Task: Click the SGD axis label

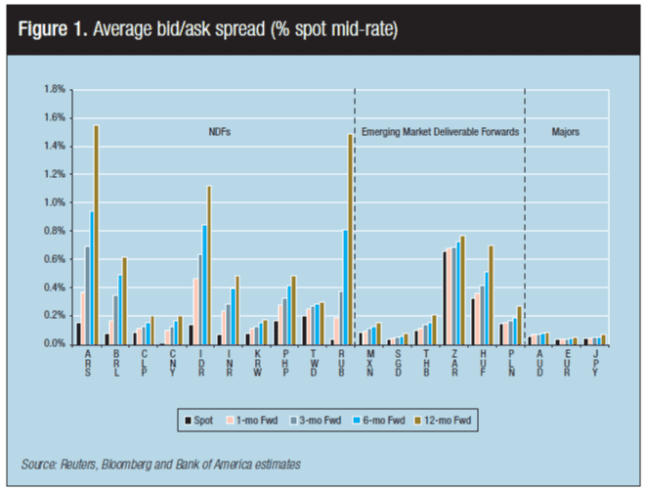Action: click(x=398, y=363)
